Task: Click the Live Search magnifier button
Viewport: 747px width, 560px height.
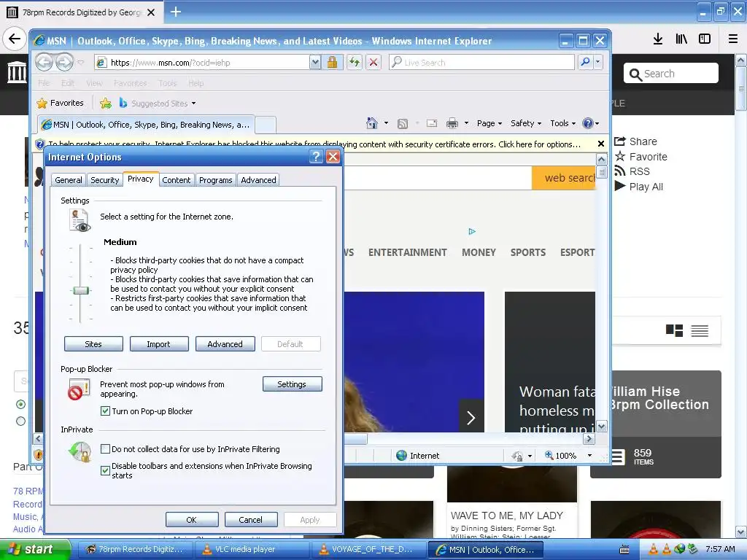Action: click(585, 63)
